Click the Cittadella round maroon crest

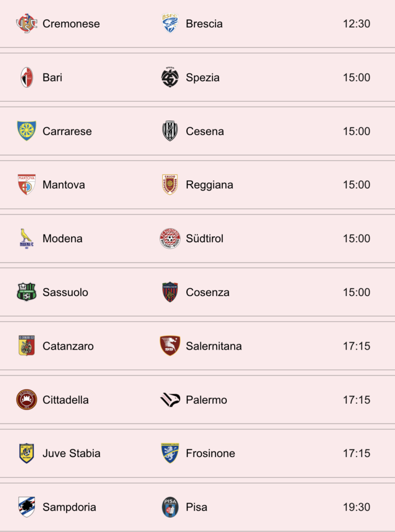(26, 400)
